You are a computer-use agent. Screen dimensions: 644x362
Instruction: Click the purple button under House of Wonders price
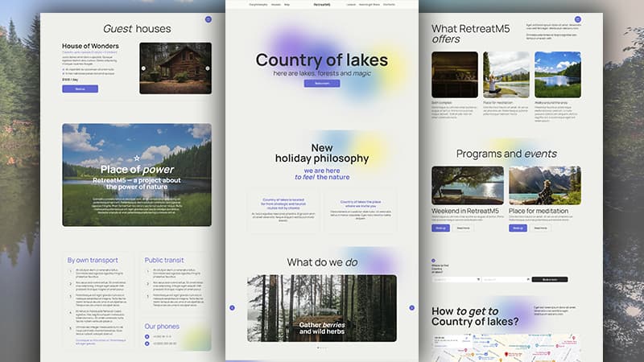[80, 89]
